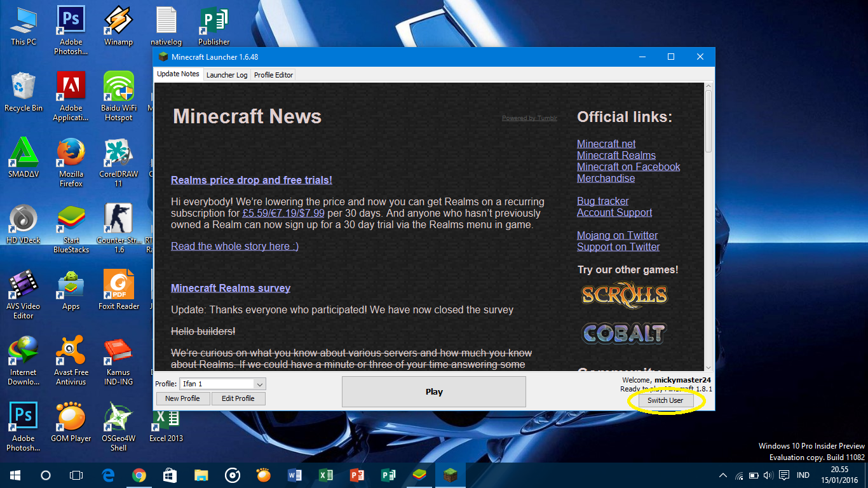Switch to Launcher Log tab
Image resolution: width=868 pixels, height=488 pixels.
click(227, 75)
